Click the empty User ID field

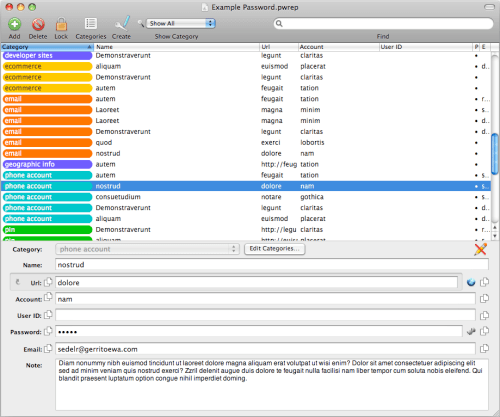(x=265, y=315)
